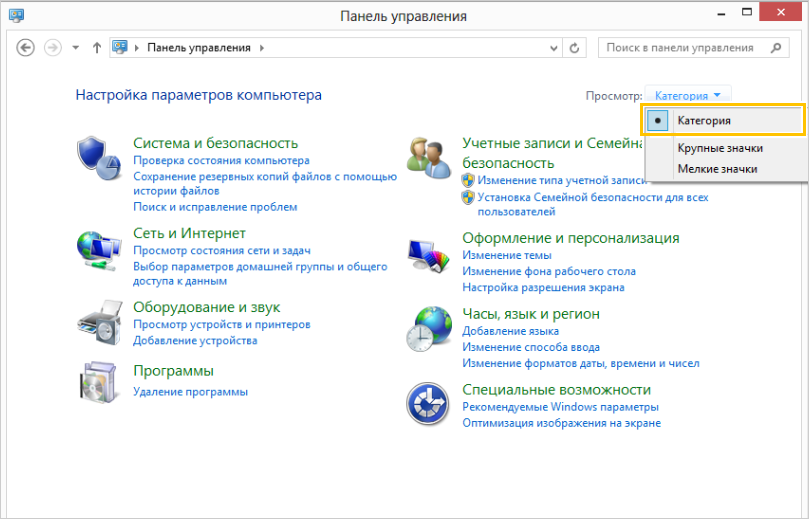Choose Крупные значки from view menu
809x519 pixels.
(x=720, y=148)
